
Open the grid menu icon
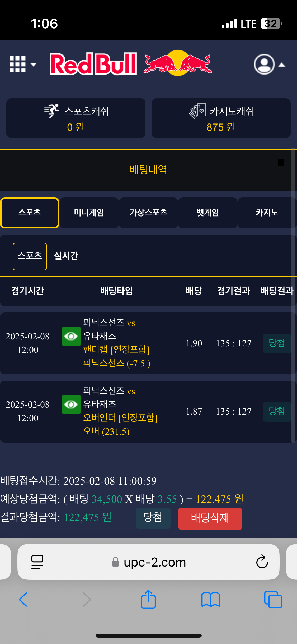tap(17, 64)
